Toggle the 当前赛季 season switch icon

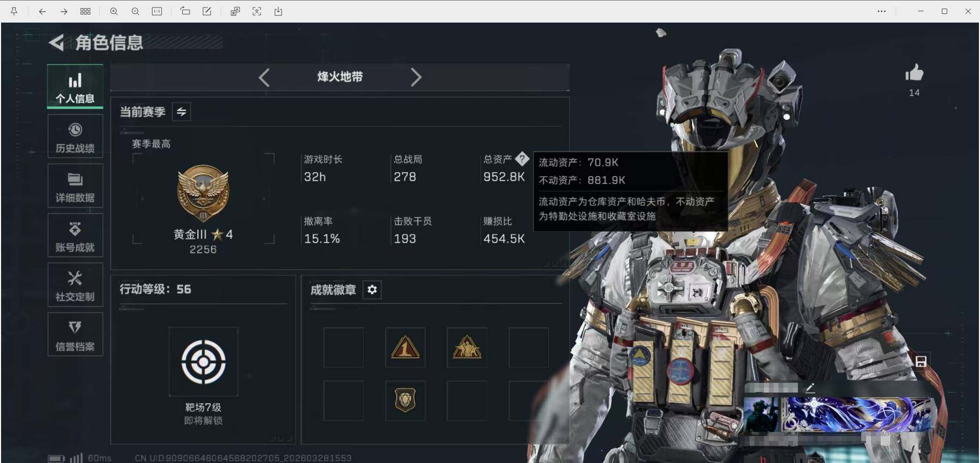click(x=182, y=112)
